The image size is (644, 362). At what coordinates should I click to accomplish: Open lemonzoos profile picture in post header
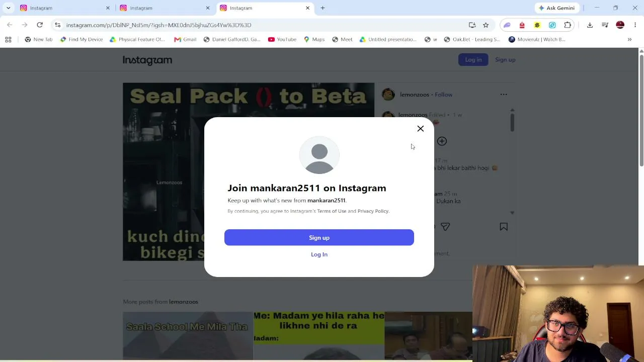coord(388,95)
